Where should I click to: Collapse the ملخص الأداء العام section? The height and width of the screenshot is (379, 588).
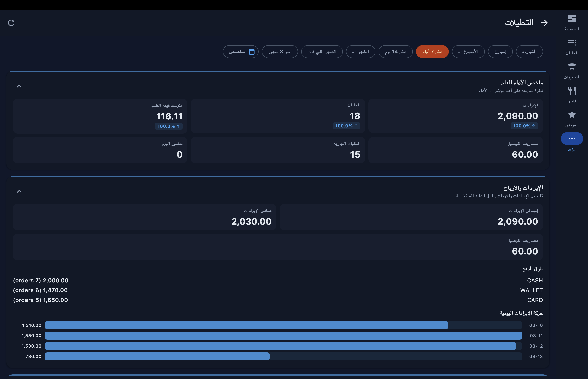click(x=19, y=86)
